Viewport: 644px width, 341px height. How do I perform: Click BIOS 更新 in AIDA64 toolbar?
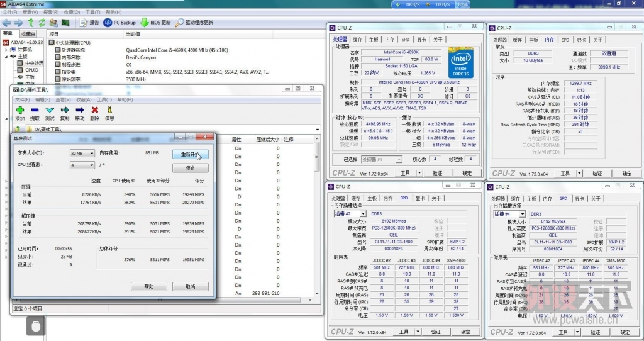tap(155, 23)
